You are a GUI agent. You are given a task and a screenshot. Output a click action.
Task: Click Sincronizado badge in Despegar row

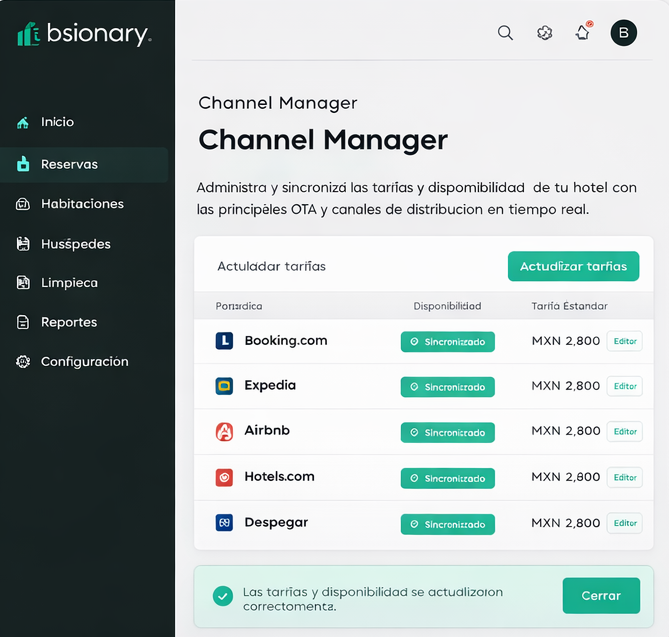tap(448, 524)
